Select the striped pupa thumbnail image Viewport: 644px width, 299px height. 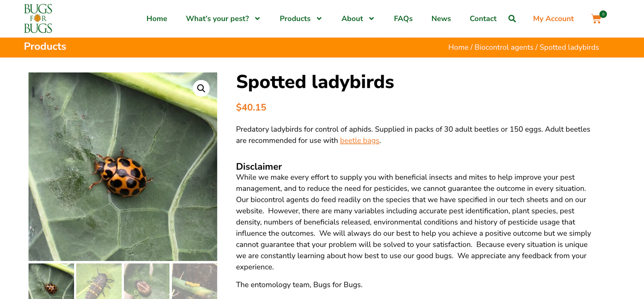pos(147,281)
